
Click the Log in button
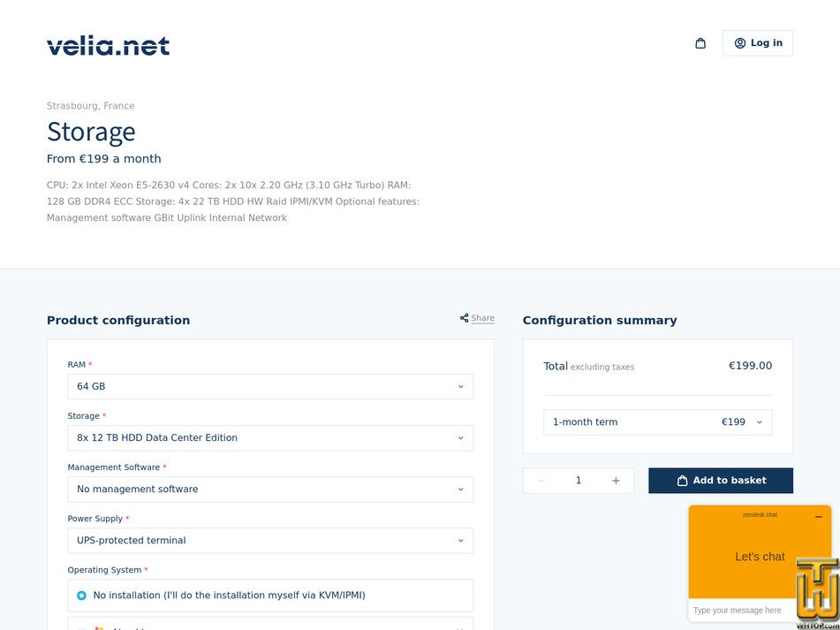coord(758,43)
